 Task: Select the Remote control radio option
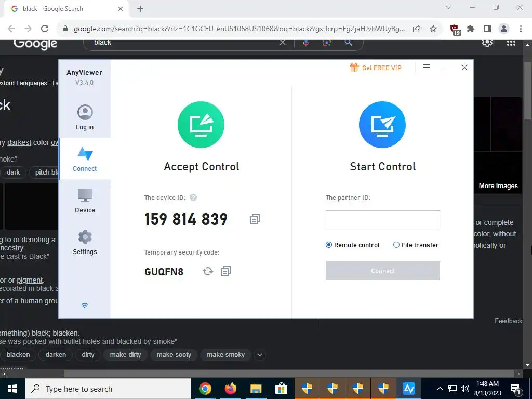pos(353,245)
